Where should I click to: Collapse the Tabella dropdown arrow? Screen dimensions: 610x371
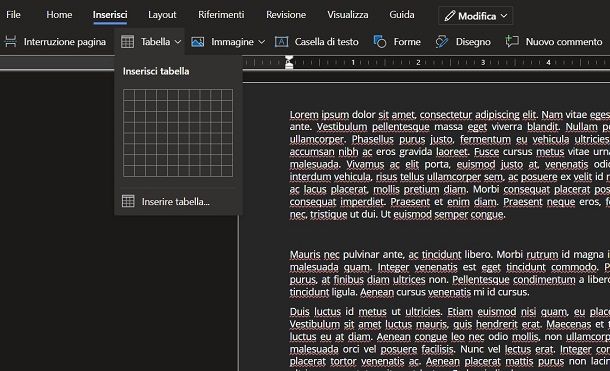click(x=178, y=42)
